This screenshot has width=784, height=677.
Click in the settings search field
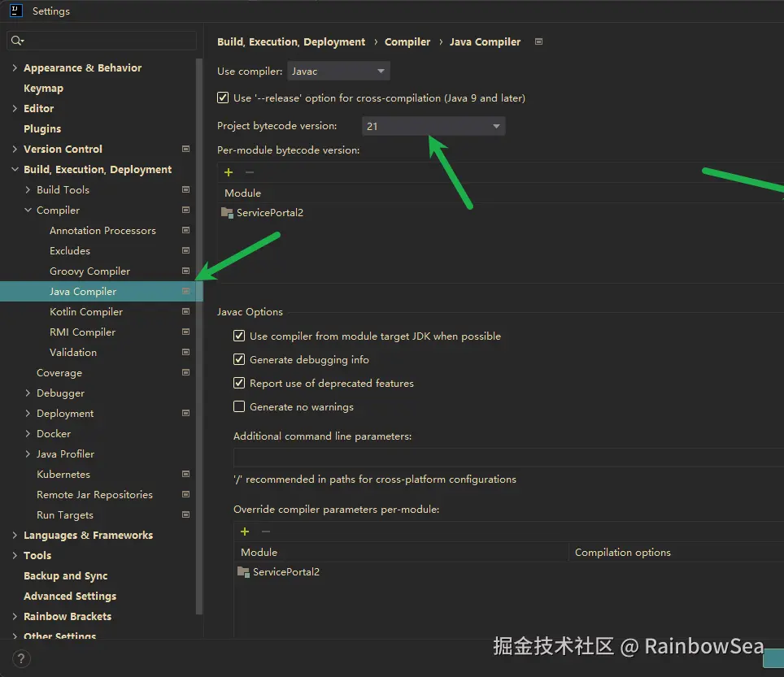[x=102, y=41]
